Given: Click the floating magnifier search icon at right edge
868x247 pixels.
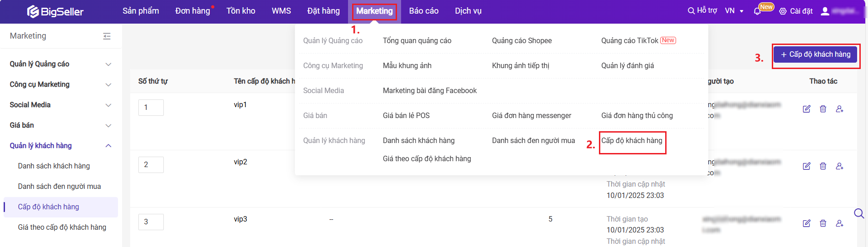Looking at the screenshot, I should tap(858, 213).
